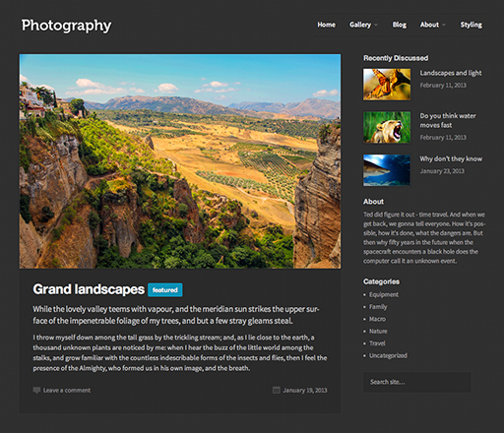The width and height of the screenshot is (504, 433).
Task: Click the comment bubble icon
Action: pos(36,390)
